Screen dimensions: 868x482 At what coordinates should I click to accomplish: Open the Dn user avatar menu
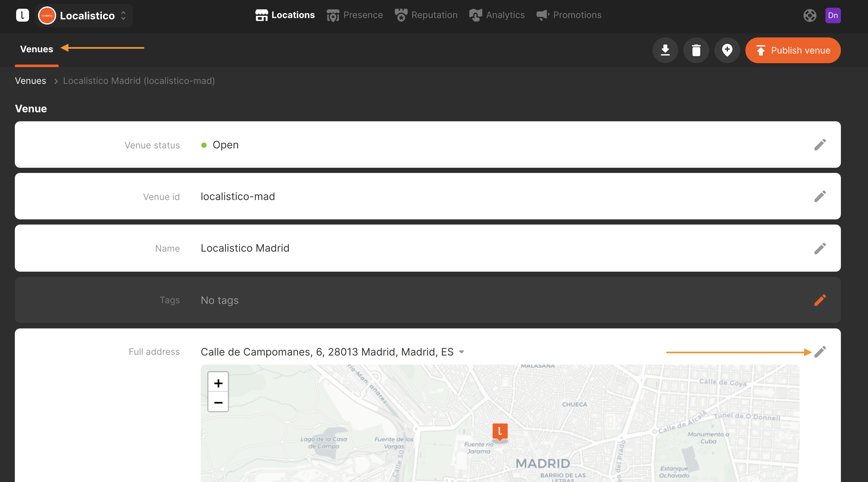coord(833,15)
